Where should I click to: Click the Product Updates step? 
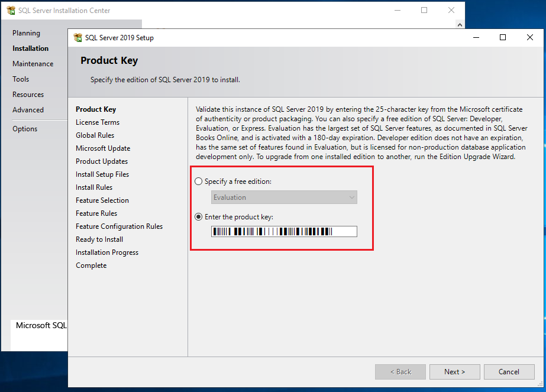coord(102,161)
